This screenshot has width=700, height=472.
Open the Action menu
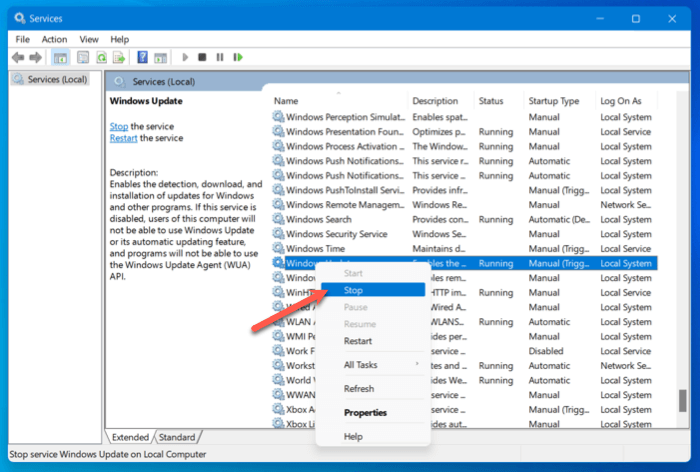click(x=54, y=39)
